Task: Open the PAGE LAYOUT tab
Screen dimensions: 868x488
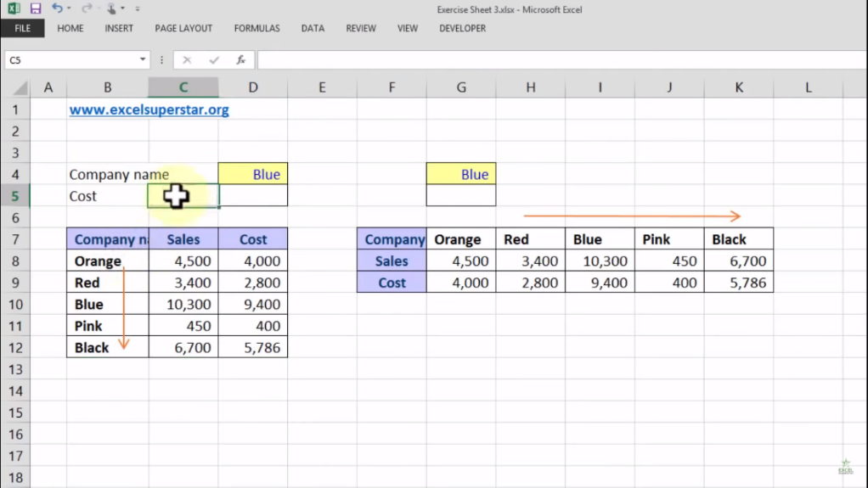Action: (x=183, y=28)
